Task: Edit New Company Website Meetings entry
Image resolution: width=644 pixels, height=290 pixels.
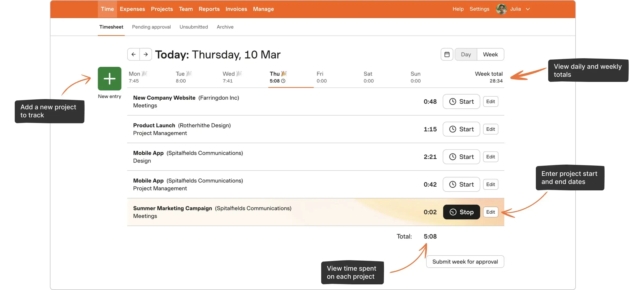Action: 491,102
